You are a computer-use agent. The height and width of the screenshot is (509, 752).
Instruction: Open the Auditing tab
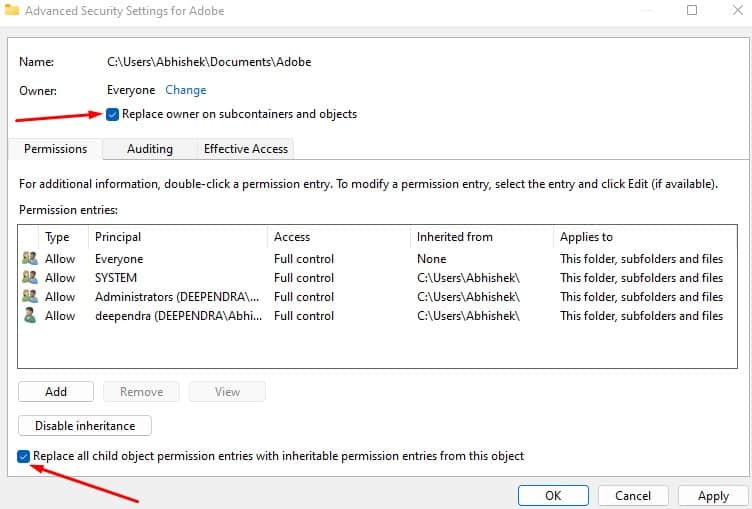[x=150, y=149]
